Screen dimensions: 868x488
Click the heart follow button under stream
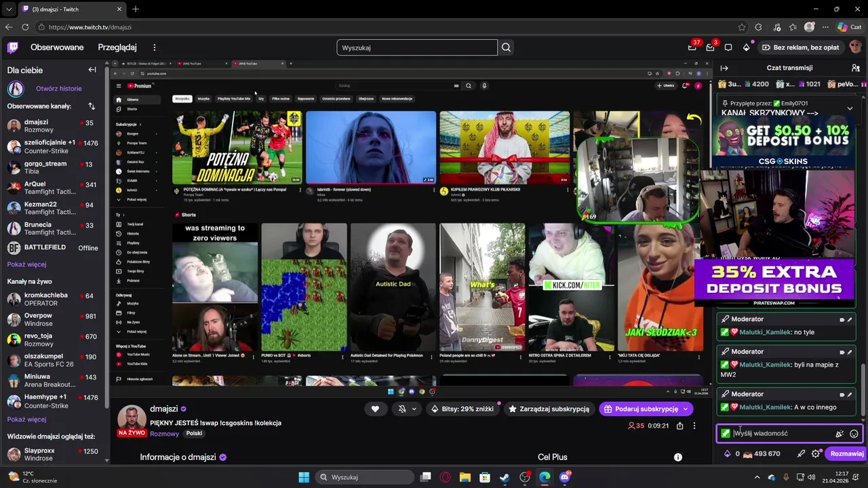click(x=375, y=409)
